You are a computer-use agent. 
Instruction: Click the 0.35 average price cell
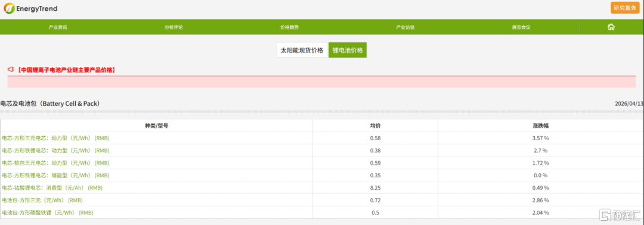[375, 175]
